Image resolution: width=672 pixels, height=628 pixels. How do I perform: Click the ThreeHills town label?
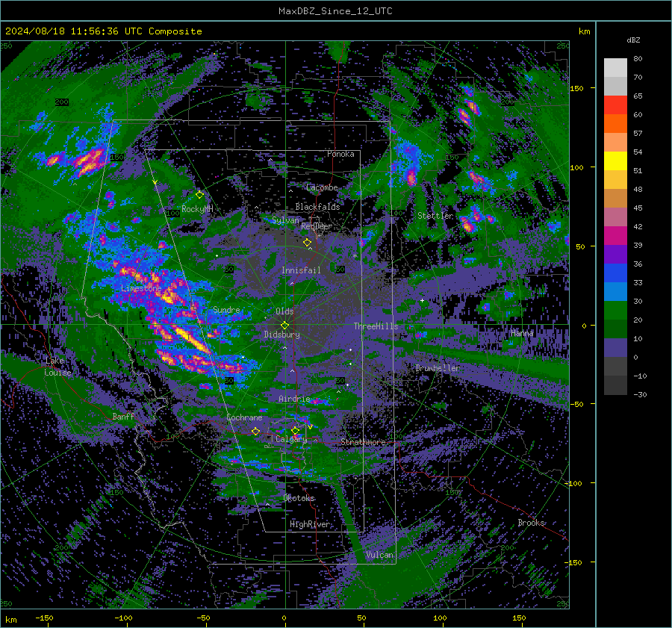(376, 326)
